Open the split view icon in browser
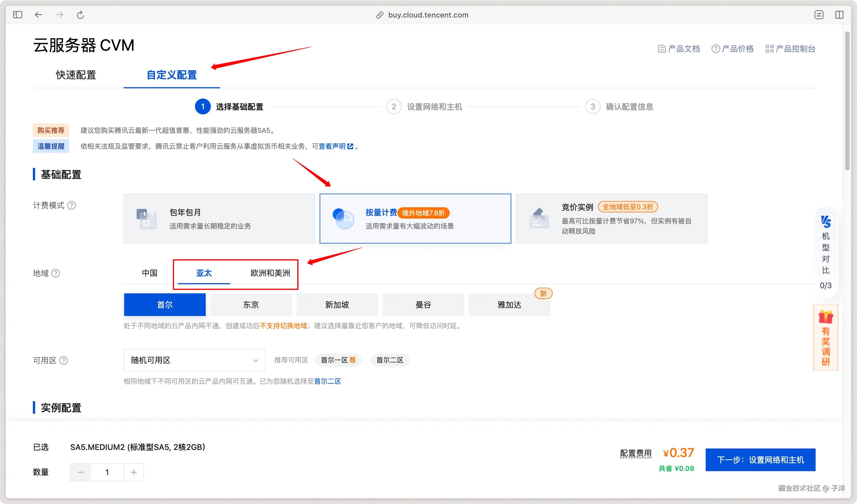The height and width of the screenshot is (504, 857). pos(839,15)
